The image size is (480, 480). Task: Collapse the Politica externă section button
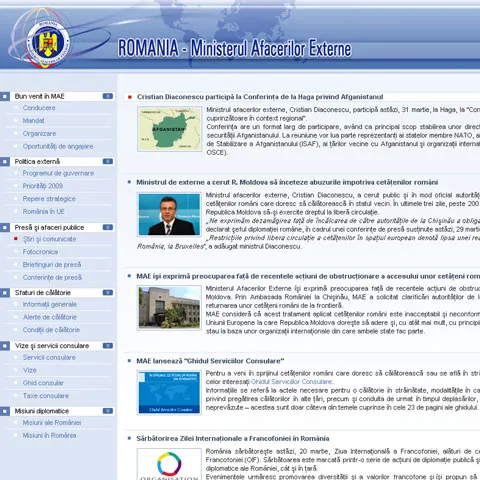click(108, 162)
